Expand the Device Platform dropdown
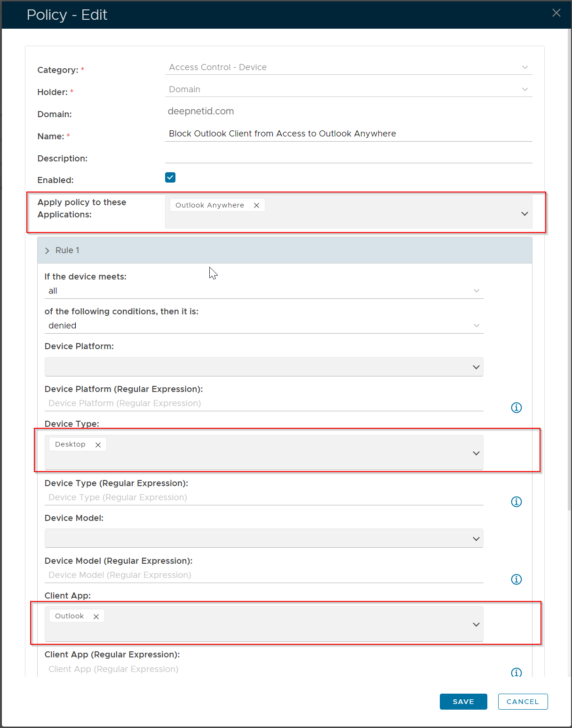Image resolution: width=572 pixels, height=728 pixels. [x=263, y=367]
